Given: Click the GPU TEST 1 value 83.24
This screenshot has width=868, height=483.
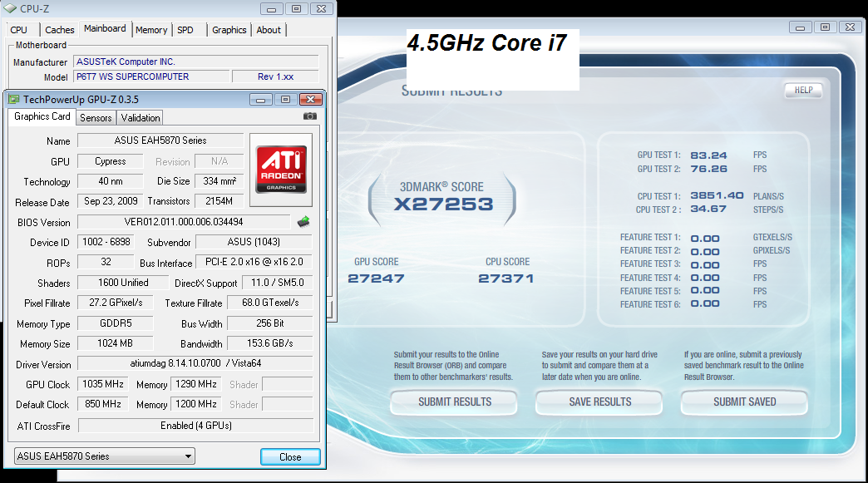Looking at the screenshot, I should click(x=708, y=155).
